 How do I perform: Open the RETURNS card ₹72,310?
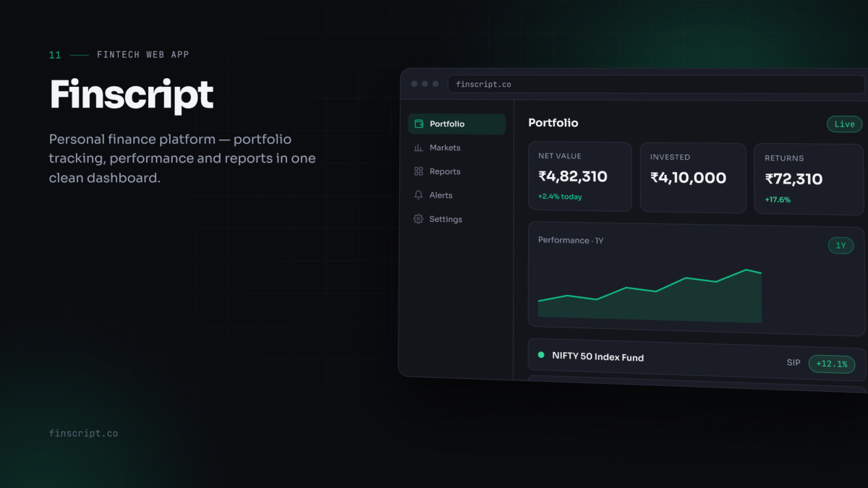(809, 179)
